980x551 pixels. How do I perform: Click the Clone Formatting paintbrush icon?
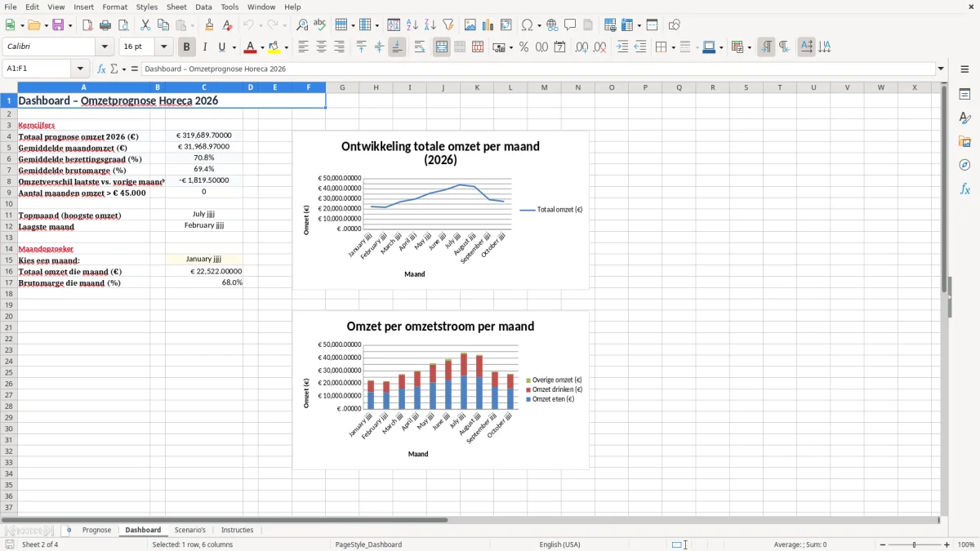[x=209, y=25]
